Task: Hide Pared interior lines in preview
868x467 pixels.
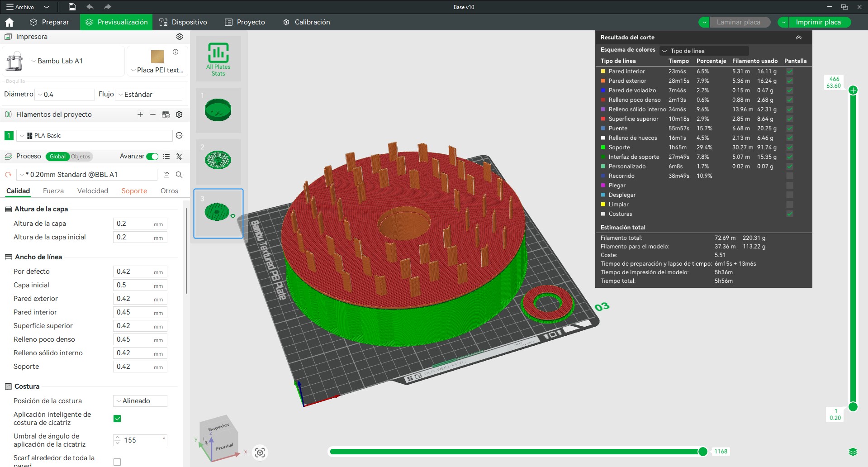Action: pos(790,71)
